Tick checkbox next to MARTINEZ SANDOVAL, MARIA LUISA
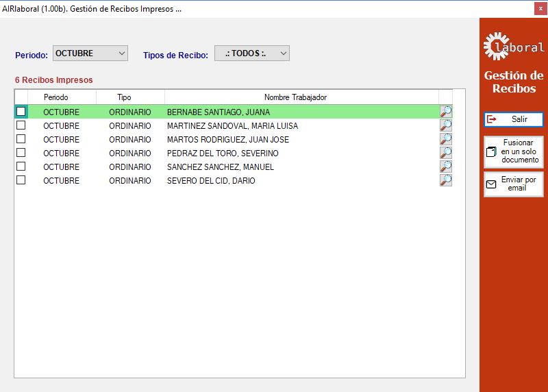Image resolution: width=548 pixels, height=392 pixels. pyautogui.click(x=21, y=125)
